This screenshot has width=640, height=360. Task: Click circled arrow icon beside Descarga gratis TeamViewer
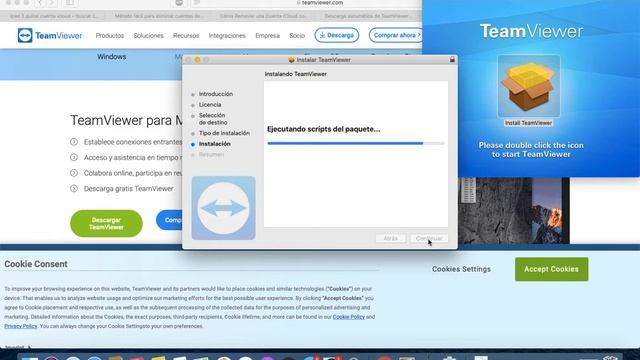(74, 189)
